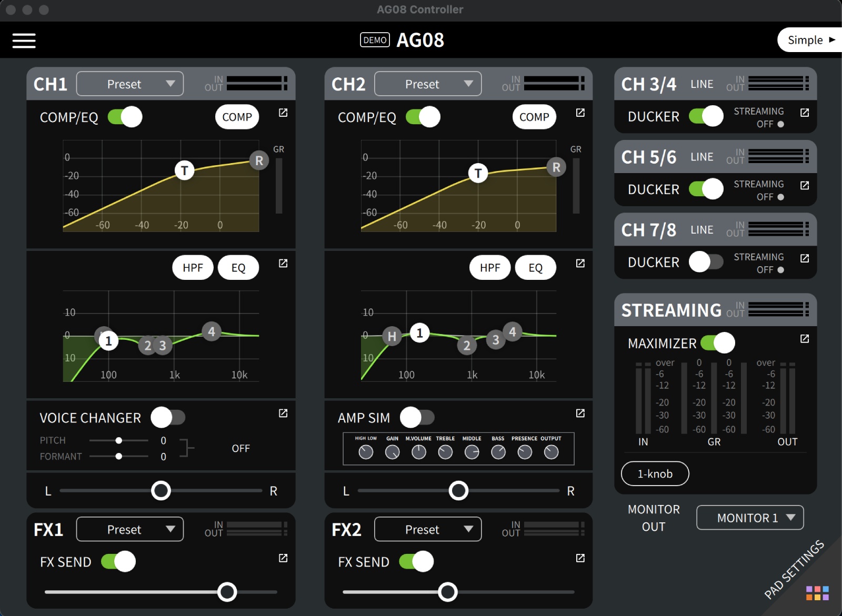
Task: Select CH2 EQ band 2 node
Action: (467, 346)
